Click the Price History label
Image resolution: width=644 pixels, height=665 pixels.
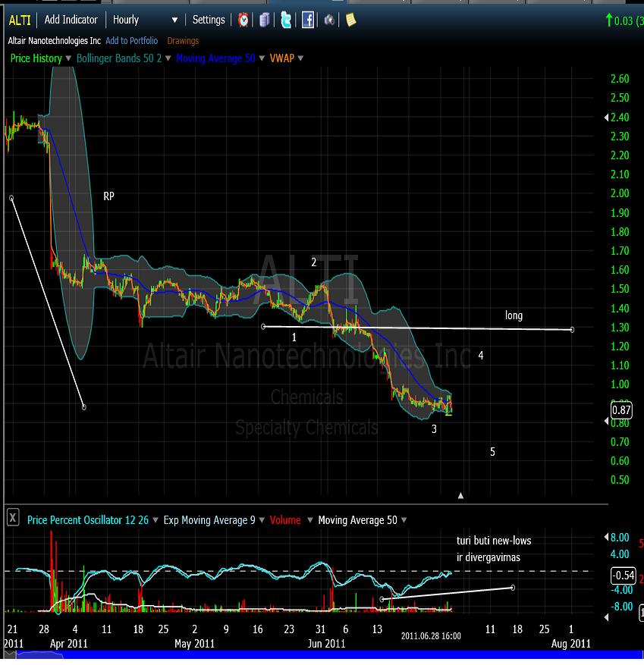coord(36,58)
